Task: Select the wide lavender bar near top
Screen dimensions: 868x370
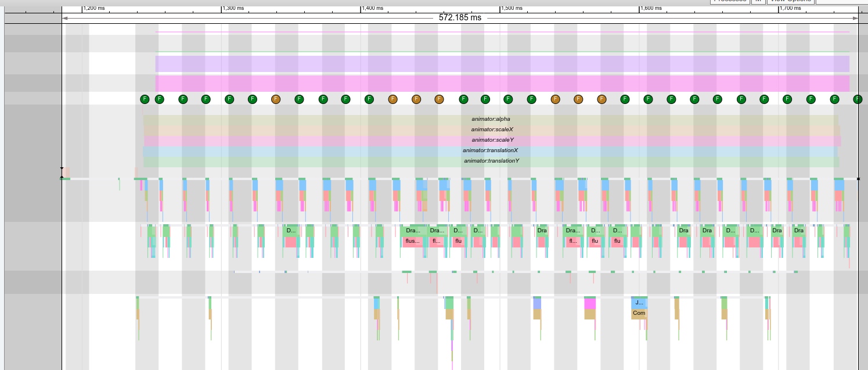Action: pos(502,64)
